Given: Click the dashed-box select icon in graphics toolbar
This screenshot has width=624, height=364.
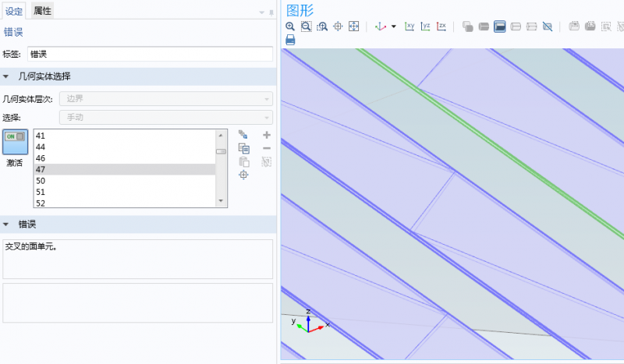Looking at the screenshot, I should pyautogui.click(x=606, y=27).
